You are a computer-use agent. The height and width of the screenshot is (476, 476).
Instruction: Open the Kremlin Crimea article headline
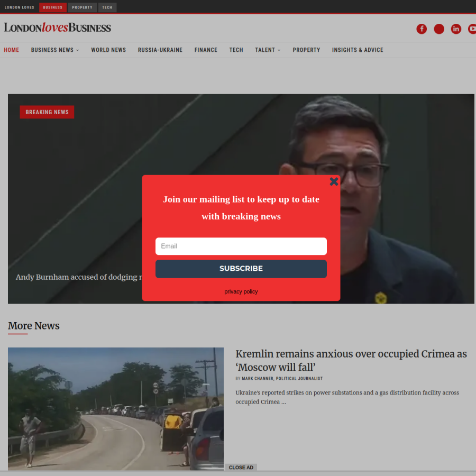click(351, 360)
